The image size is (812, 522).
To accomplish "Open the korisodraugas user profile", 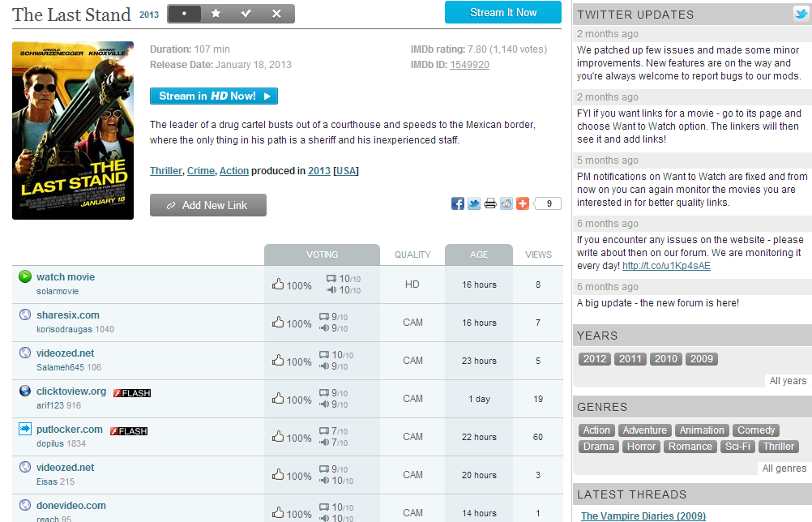I will pos(64,329).
